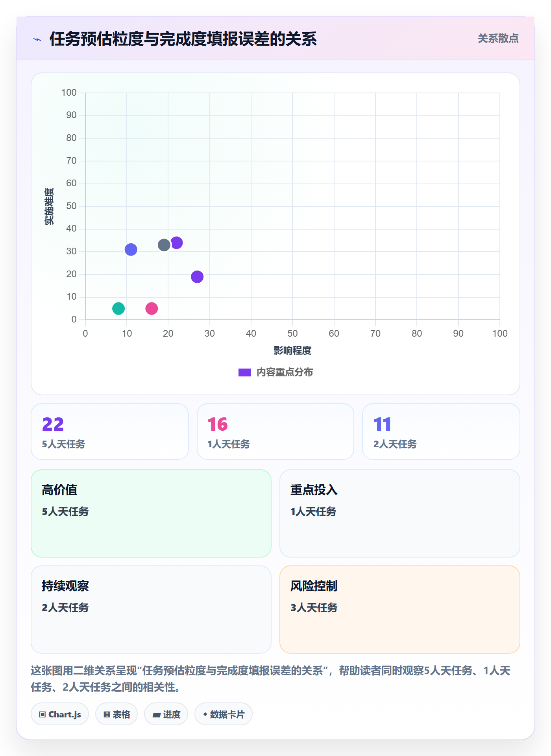Click the 11 2人天任务 stat card

[441, 432]
